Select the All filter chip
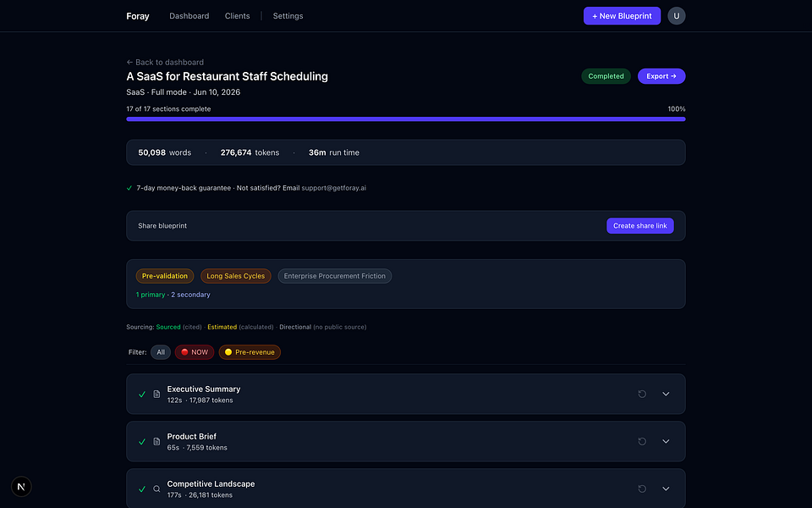 (x=161, y=352)
